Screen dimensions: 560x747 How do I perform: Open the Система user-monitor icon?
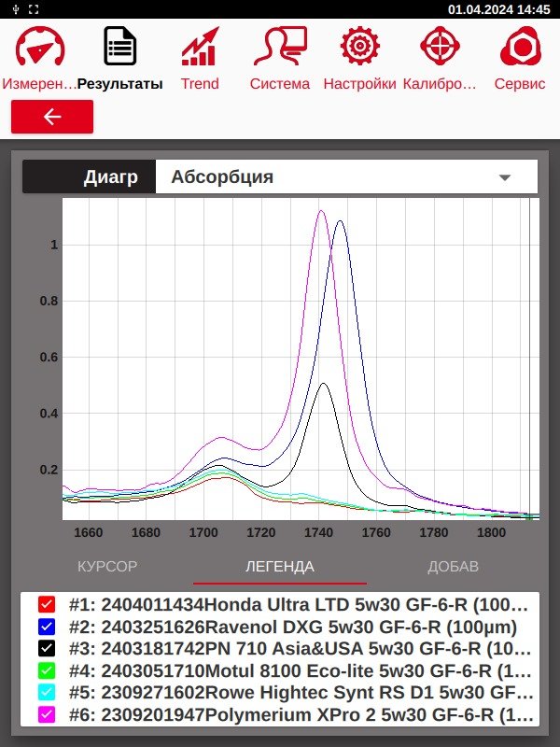point(280,46)
